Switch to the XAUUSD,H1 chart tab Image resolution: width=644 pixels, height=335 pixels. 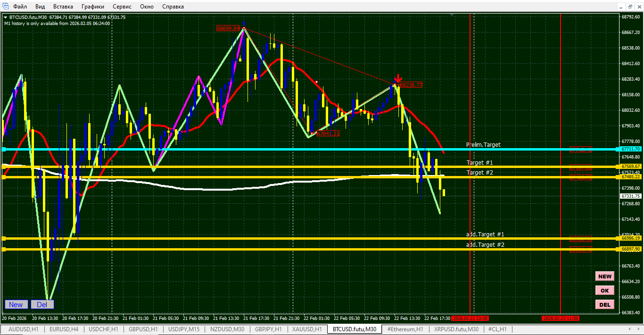point(307,329)
